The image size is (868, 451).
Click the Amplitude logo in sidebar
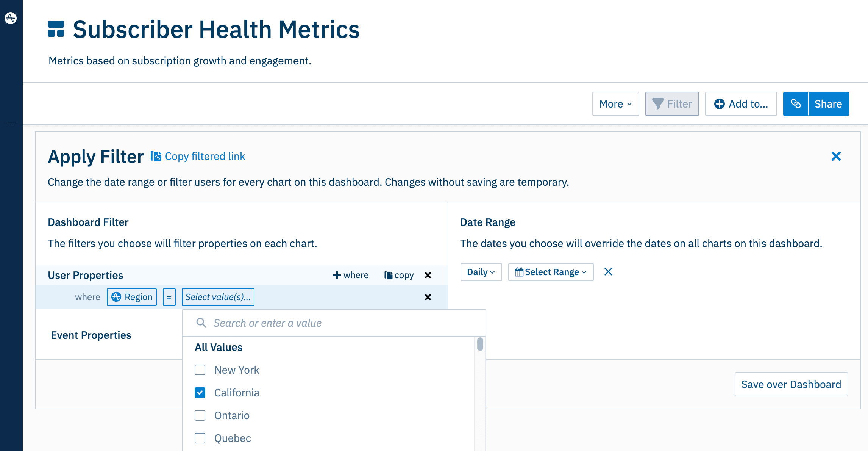click(11, 18)
